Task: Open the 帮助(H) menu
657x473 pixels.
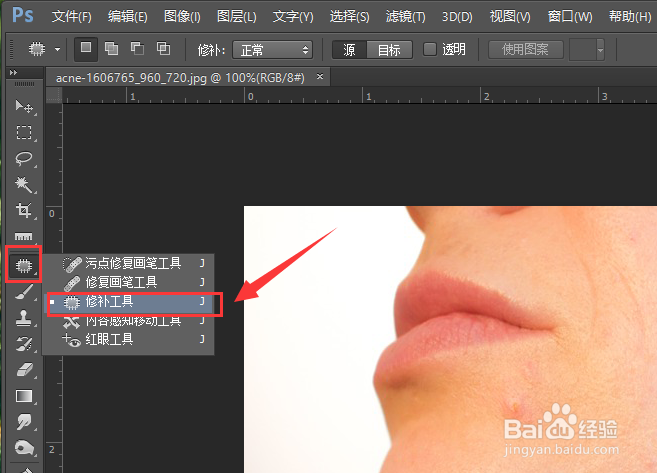Action: point(630,16)
